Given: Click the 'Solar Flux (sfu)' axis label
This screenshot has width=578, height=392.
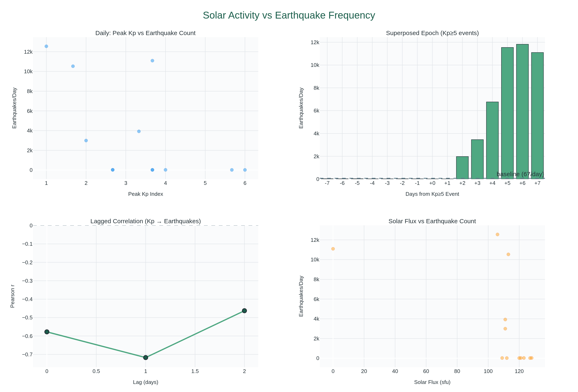Looking at the screenshot, I should (x=432, y=382).
